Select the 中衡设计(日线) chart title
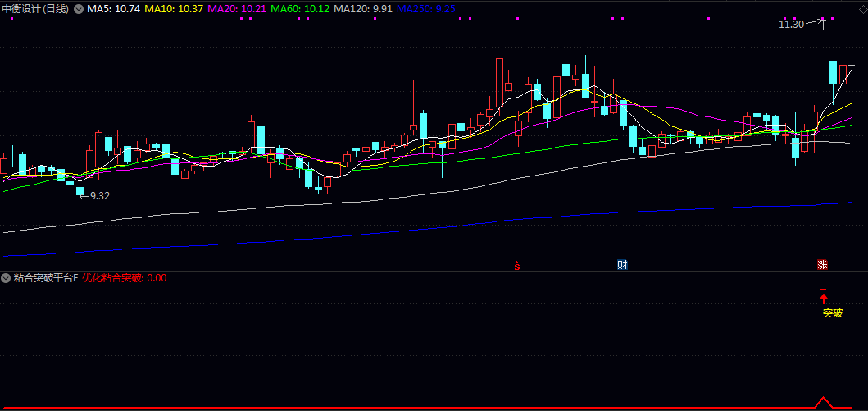The width and height of the screenshot is (868, 411). click(35, 9)
